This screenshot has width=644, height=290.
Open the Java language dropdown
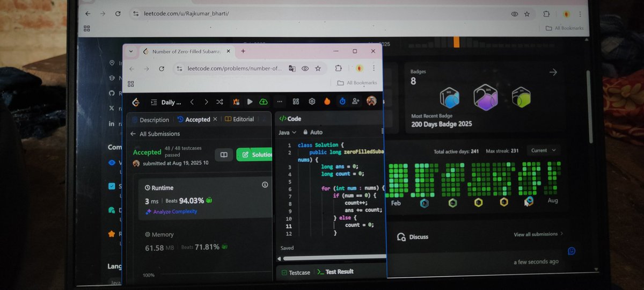pyautogui.click(x=287, y=132)
